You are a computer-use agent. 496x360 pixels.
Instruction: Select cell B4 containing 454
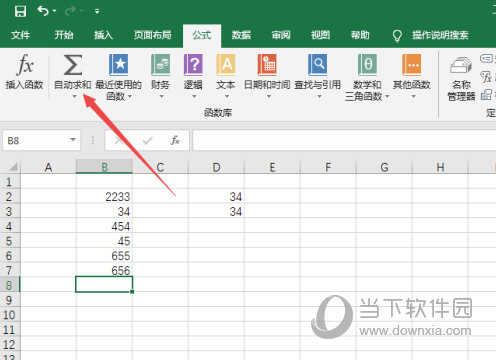coord(104,226)
